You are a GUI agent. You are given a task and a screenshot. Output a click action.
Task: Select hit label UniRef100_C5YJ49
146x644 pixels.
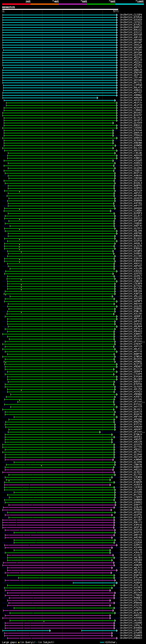[131, 77]
